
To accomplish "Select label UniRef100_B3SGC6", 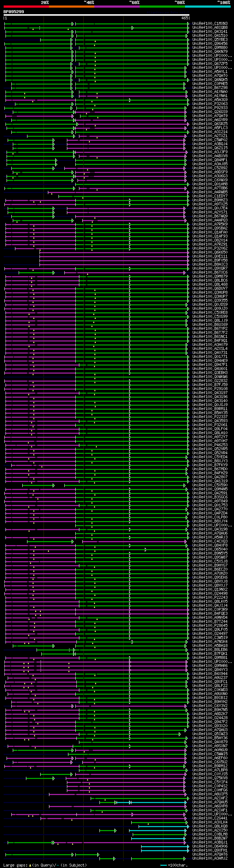I will (210, 497).
